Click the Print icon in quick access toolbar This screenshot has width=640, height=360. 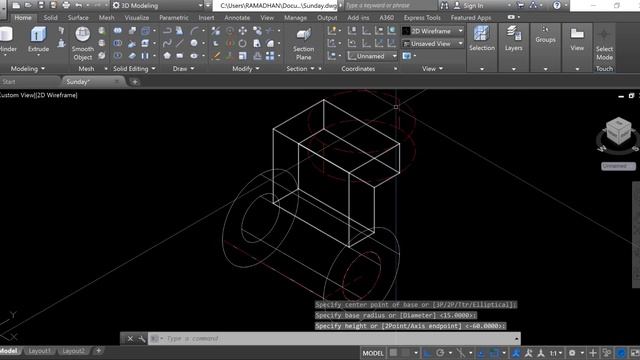coord(66,5)
